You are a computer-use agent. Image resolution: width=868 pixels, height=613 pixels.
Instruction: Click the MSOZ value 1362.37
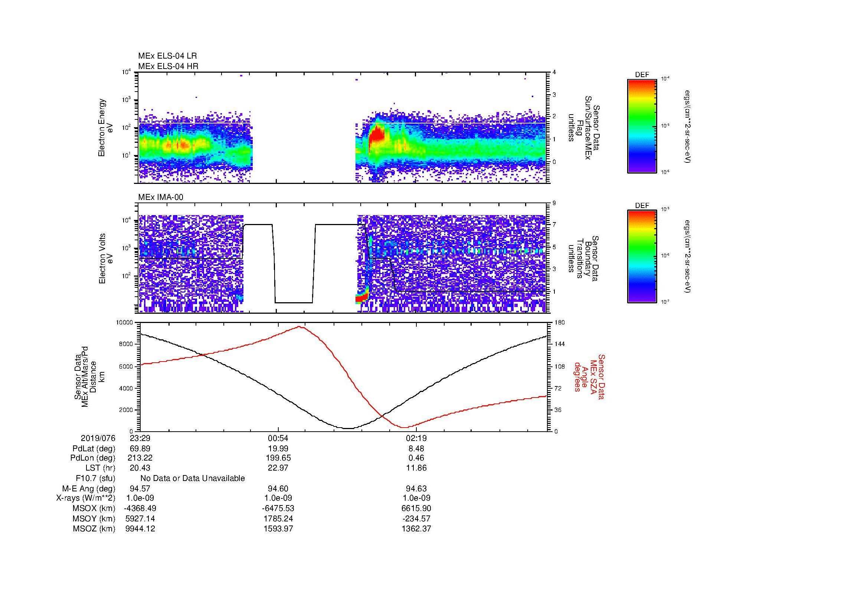[416, 529]
